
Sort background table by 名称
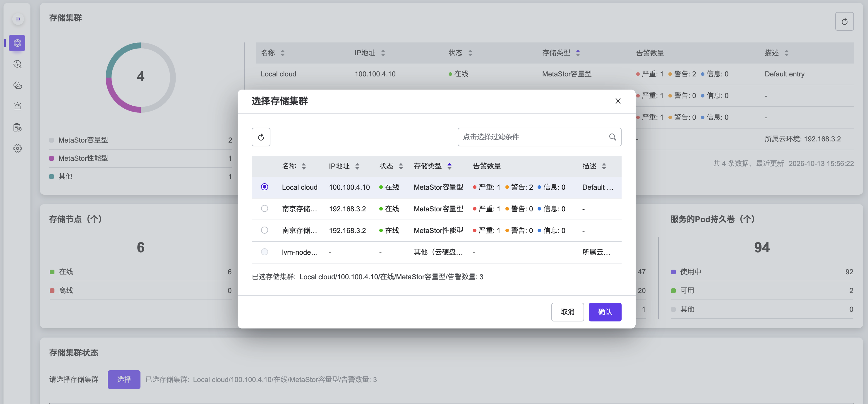click(282, 53)
